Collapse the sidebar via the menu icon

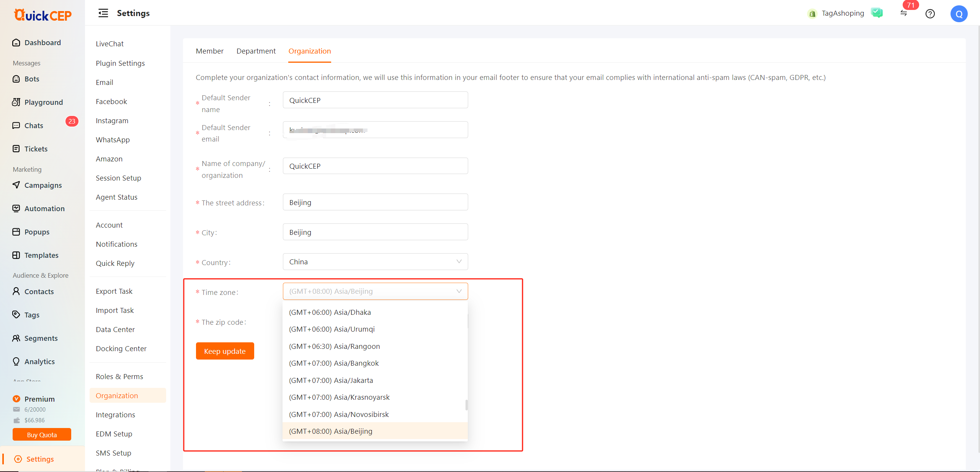[x=103, y=13]
